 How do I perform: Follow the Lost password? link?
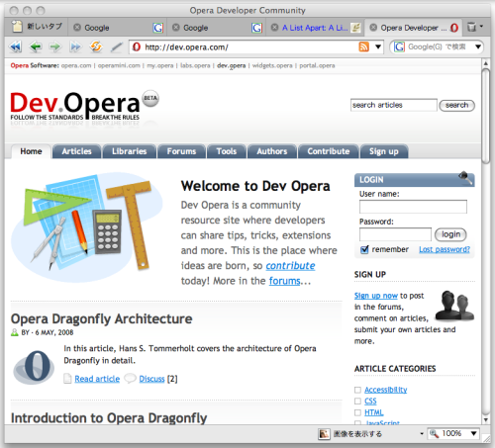445,249
